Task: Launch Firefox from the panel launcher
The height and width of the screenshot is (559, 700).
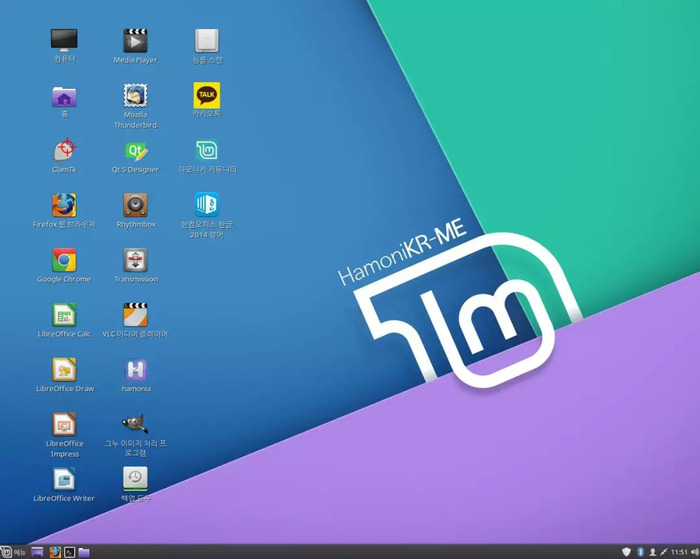Action: point(55,552)
